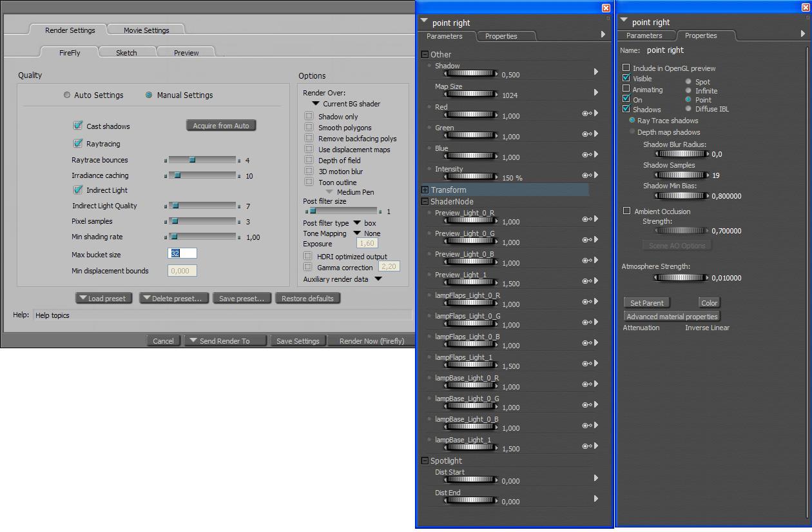Open the Sketch render tab
This screenshot has height=532, width=812.
coord(126,53)
